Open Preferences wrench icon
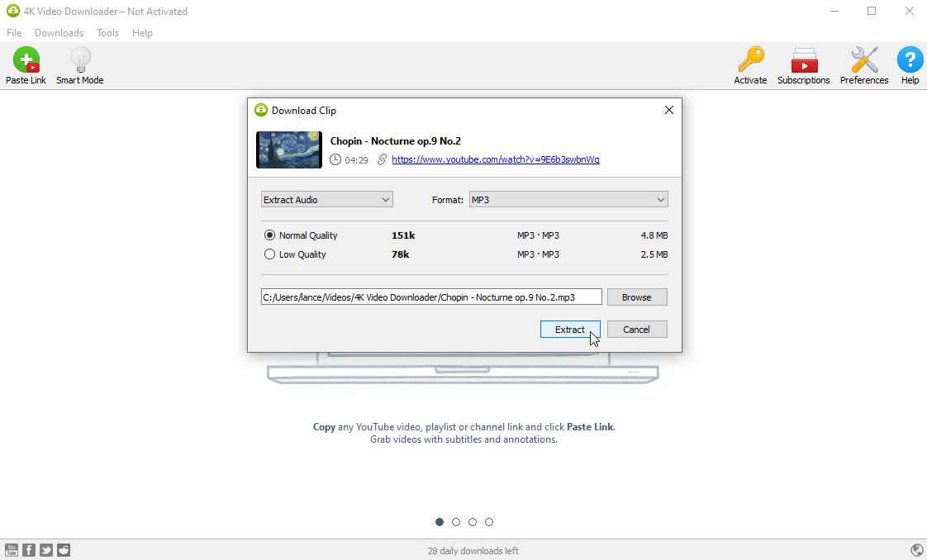Screen dimensions: 927x560 (864, 59)
